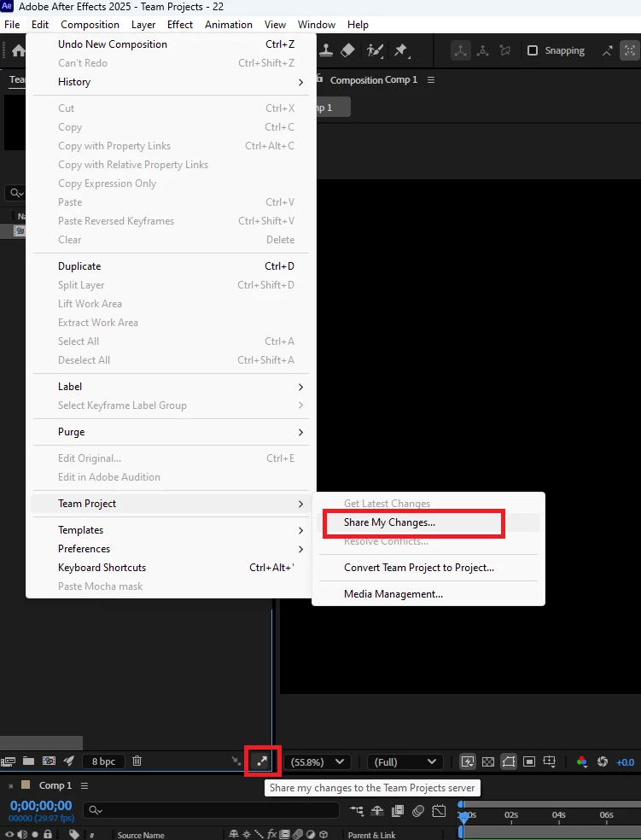Viewport: 641px width, 840px height.
Task: Open project settings rocket icon
Action: pos(68,761)
